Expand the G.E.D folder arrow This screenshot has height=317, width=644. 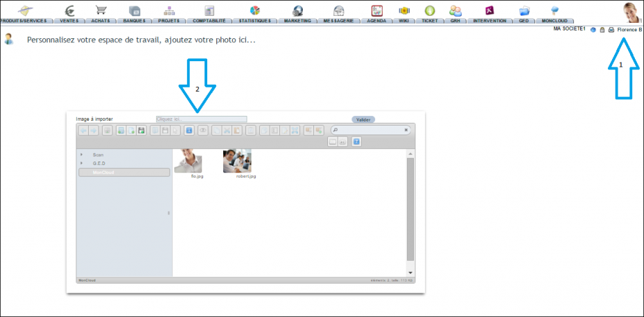click(x=81, y=163)
